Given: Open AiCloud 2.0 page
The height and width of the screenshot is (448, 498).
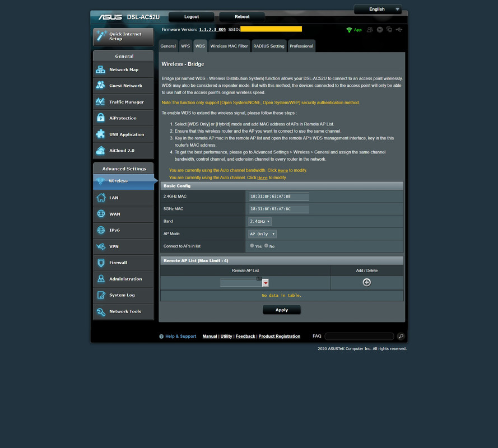Looking at the screenshot, I should pyautogui.click(x=123, y=151).
